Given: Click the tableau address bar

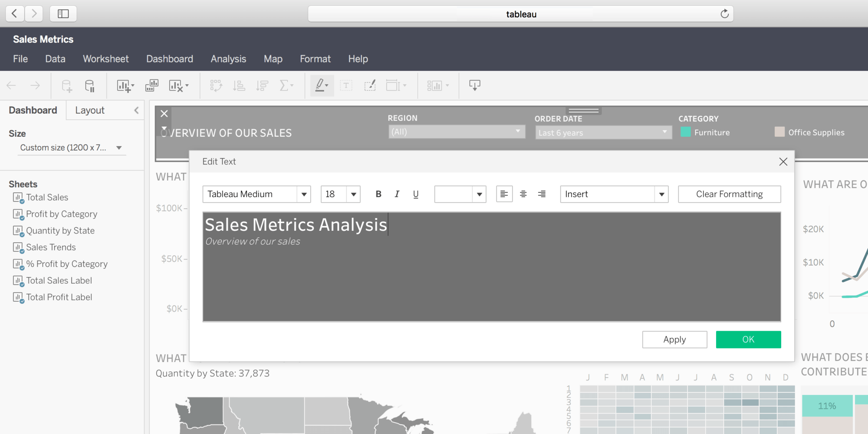Looking at the screenshot, I should tap(521, 14).
